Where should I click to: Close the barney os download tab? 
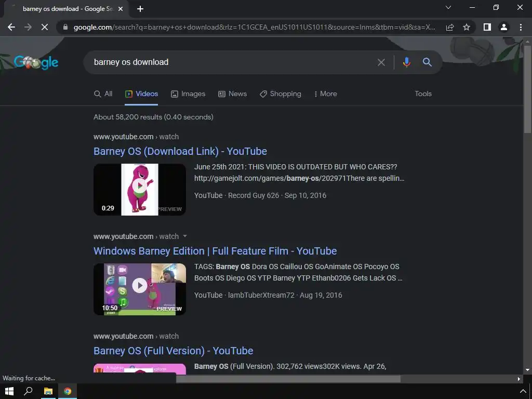(121, 9)
